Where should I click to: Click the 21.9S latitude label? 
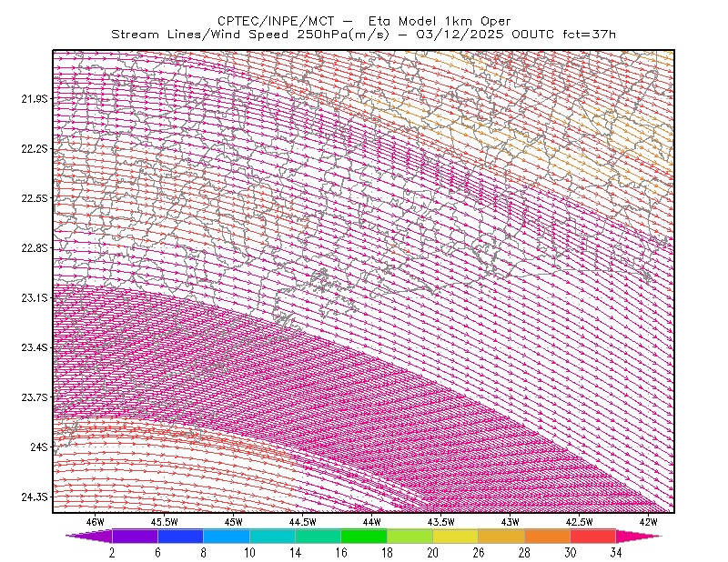click(x=35, y=98)
